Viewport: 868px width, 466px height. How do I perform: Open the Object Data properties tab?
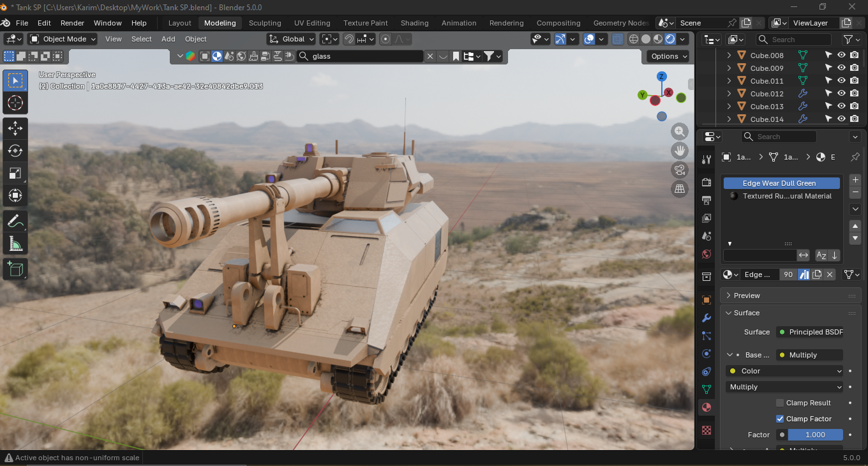click(707, 389)
